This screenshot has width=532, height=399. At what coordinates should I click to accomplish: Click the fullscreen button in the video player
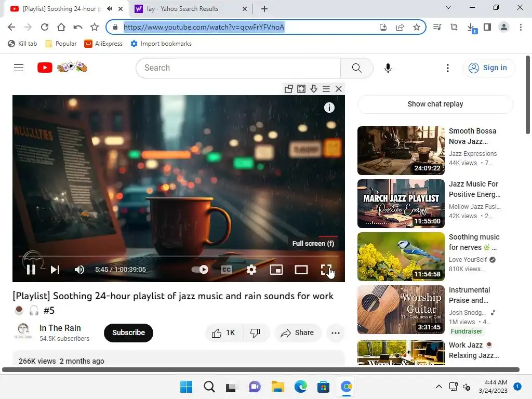pos(326,270)
